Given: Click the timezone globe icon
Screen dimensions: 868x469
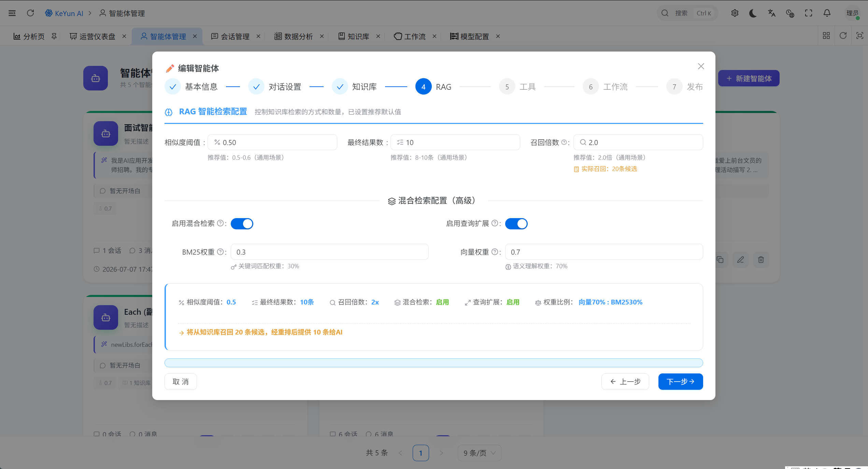Looking at the screenshot, I should click(x=790, y=13).
